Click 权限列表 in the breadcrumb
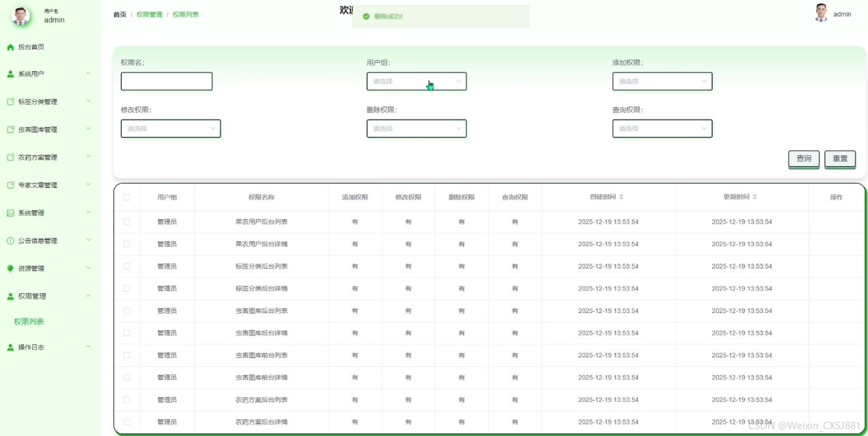 (185, 14)
